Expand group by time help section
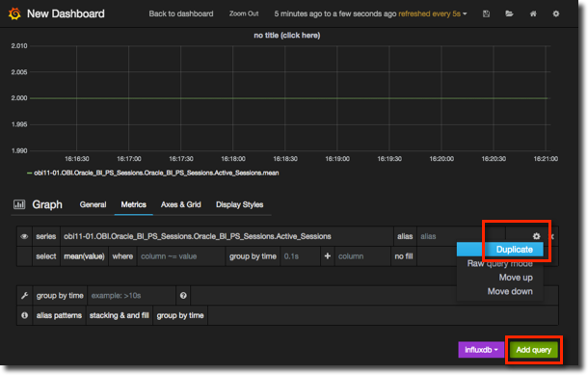This screenshot has width=588, height=375. [x=180, y=315]
